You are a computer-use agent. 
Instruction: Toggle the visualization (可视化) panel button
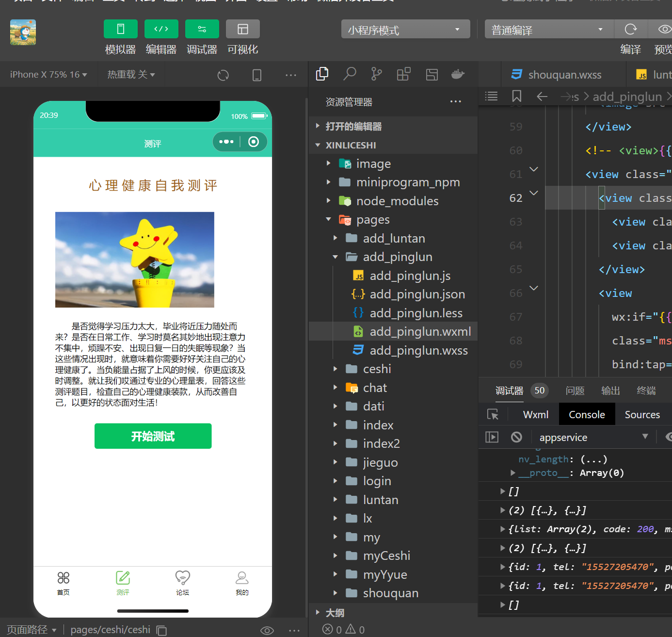[x=243, y=29]
